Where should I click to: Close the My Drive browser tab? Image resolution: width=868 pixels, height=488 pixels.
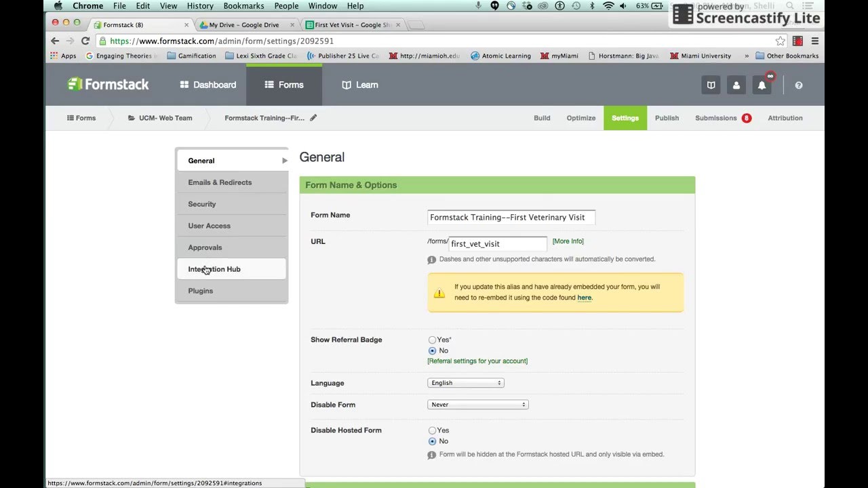click(292, 25)
